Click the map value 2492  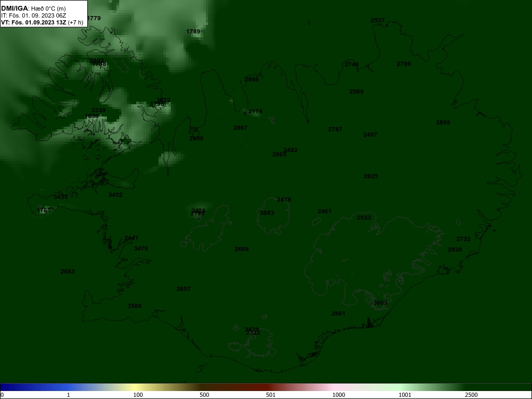pyautogui.click(x=290, y=150)
